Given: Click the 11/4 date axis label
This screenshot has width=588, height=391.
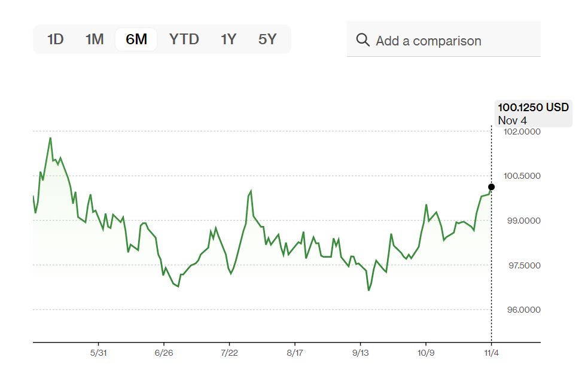Looking at the screenshot, I should (x=492, y=353).
